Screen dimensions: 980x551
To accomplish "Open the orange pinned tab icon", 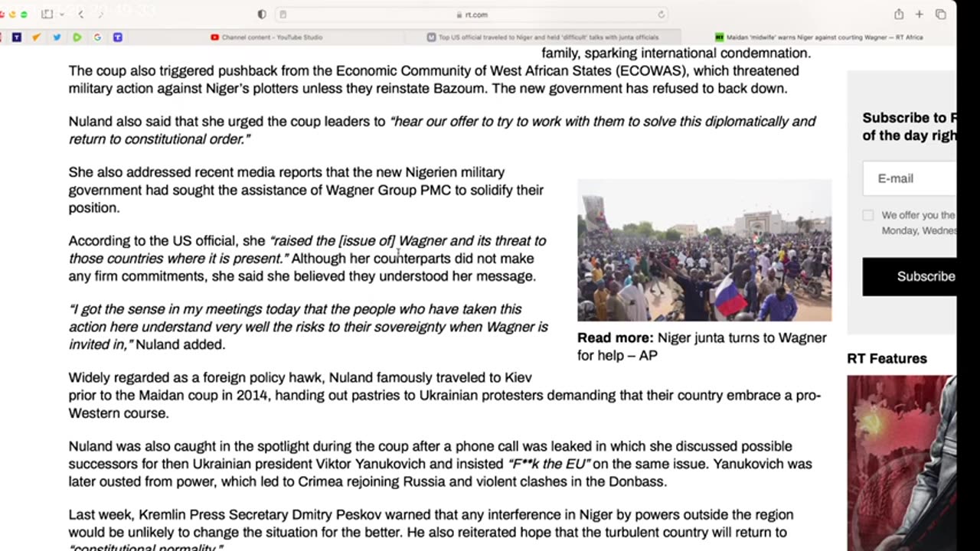I will point(37,37).
